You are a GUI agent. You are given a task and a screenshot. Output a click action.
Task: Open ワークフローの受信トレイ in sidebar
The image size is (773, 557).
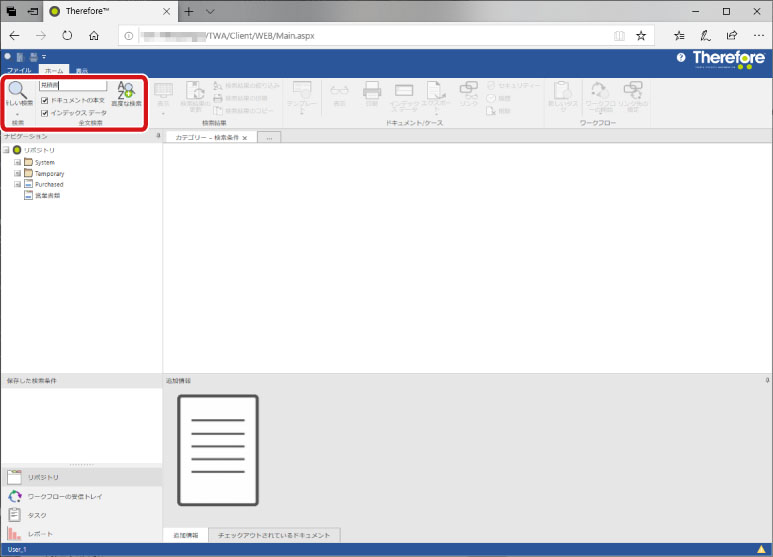(x=64, y=496)
